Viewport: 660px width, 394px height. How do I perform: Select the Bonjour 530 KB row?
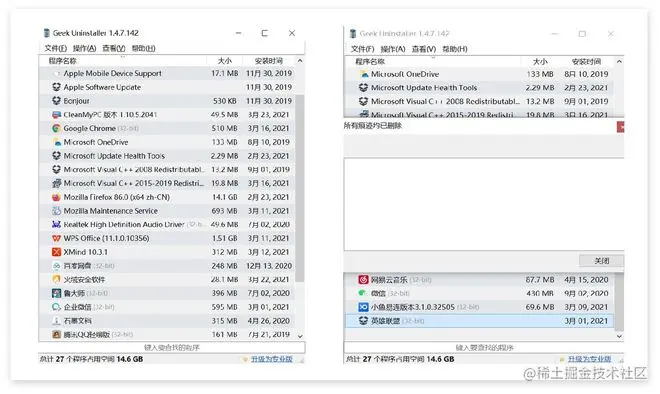(167, 101)
